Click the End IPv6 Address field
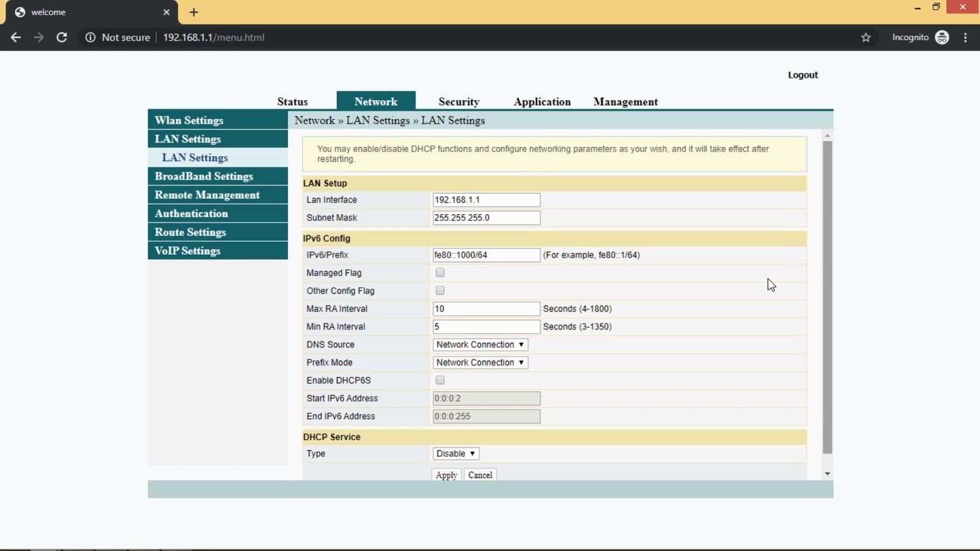The width and height of the screenshot is (980, 551). 486,416
